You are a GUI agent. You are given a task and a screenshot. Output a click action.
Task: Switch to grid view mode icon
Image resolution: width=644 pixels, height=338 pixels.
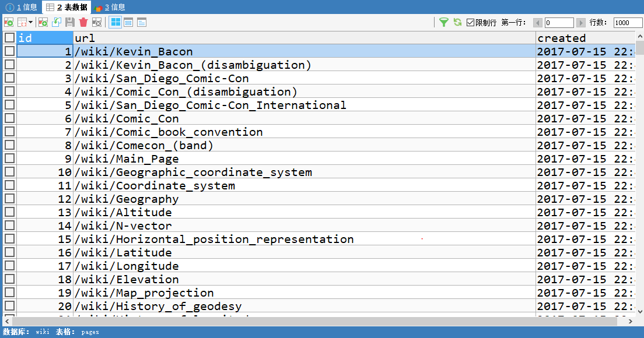tap(116, 22)
